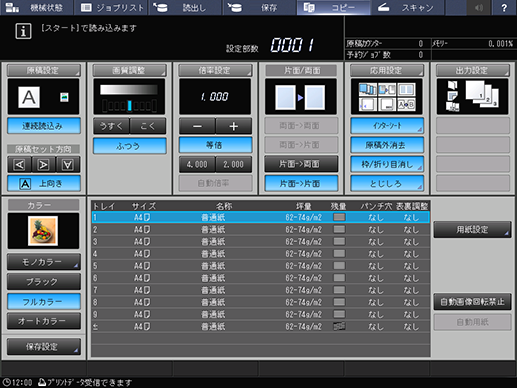The height and width of the screenshot is (388, 517).
Task: Toggle 連続読込み continuous scan mode
Action: click(44, 126)
